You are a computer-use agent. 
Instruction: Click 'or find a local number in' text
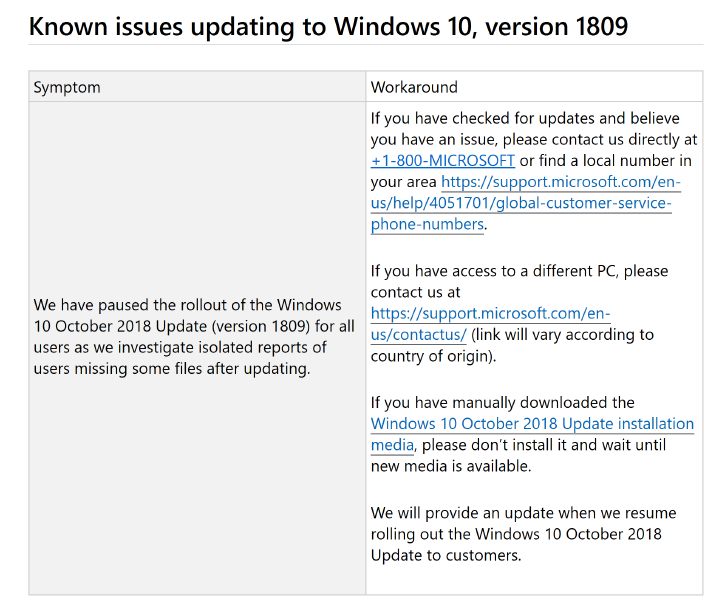[606, 161]
